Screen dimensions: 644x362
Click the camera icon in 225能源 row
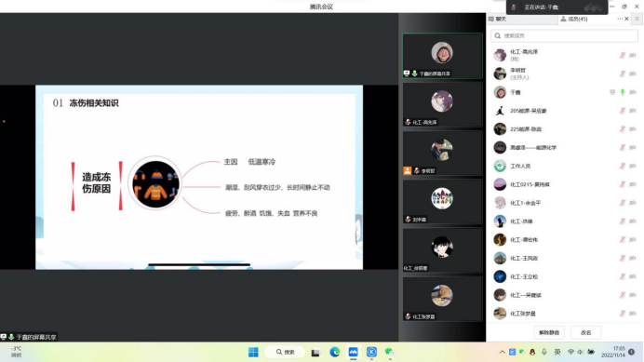[x=633, y=129]
